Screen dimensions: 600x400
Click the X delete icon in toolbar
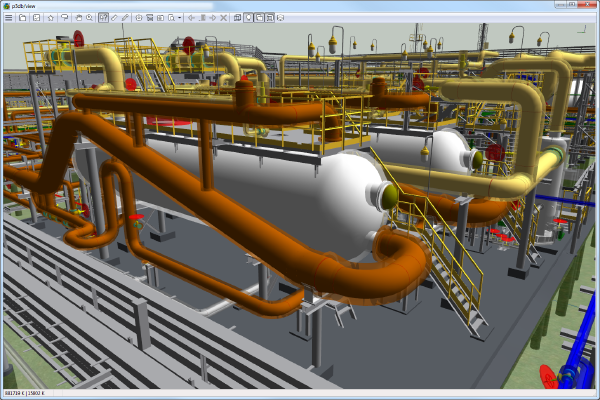coord(224,18)
